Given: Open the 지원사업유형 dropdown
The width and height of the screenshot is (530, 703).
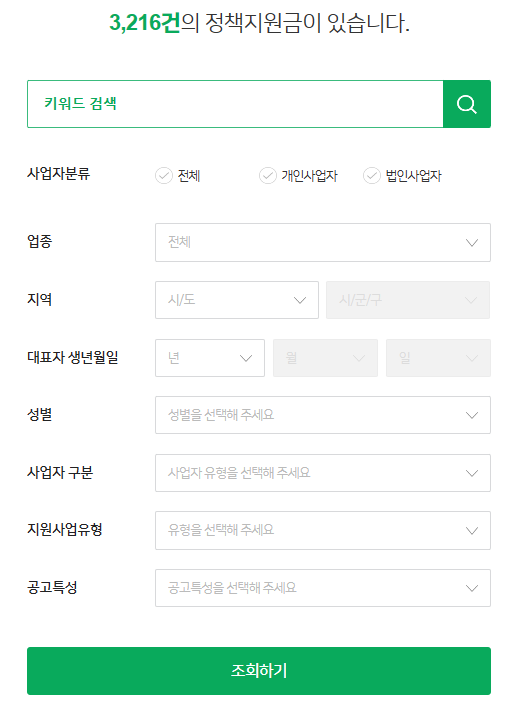Looking at the screenshot, I should tap(323, 530).
